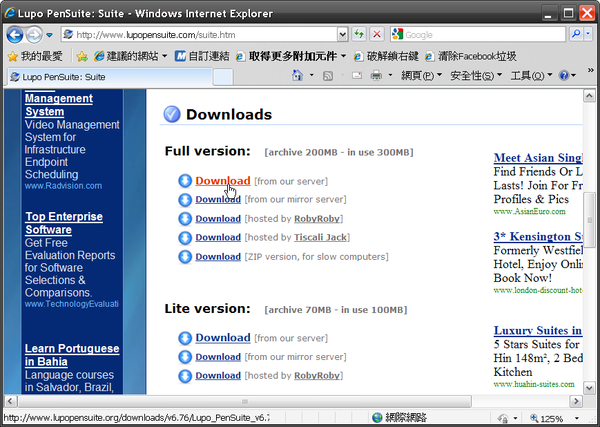
Task: Expand the address bar history dropdown
Action: click(x=342, y=35)
